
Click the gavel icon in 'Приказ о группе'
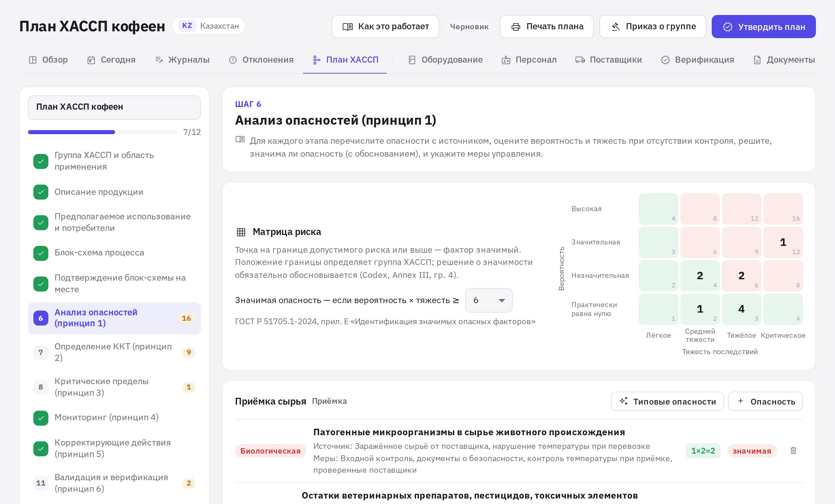(x=615, y=27)
